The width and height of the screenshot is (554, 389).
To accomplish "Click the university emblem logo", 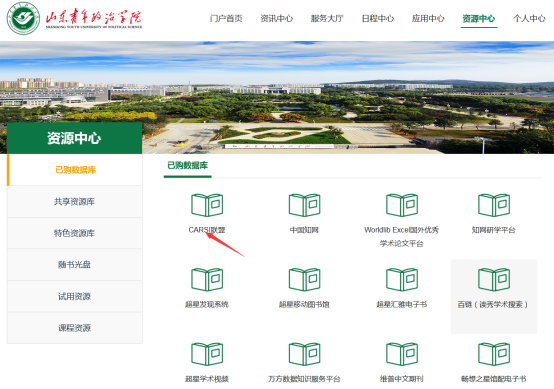I will point(23,18).
